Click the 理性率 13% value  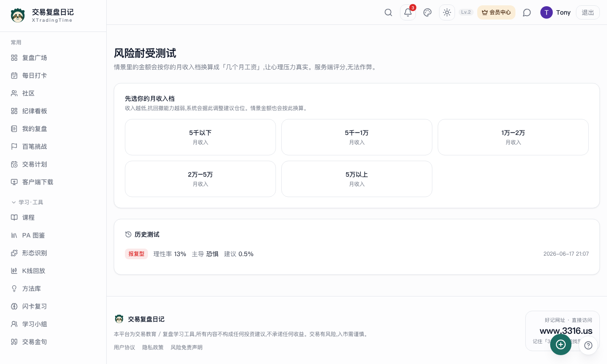170,254
